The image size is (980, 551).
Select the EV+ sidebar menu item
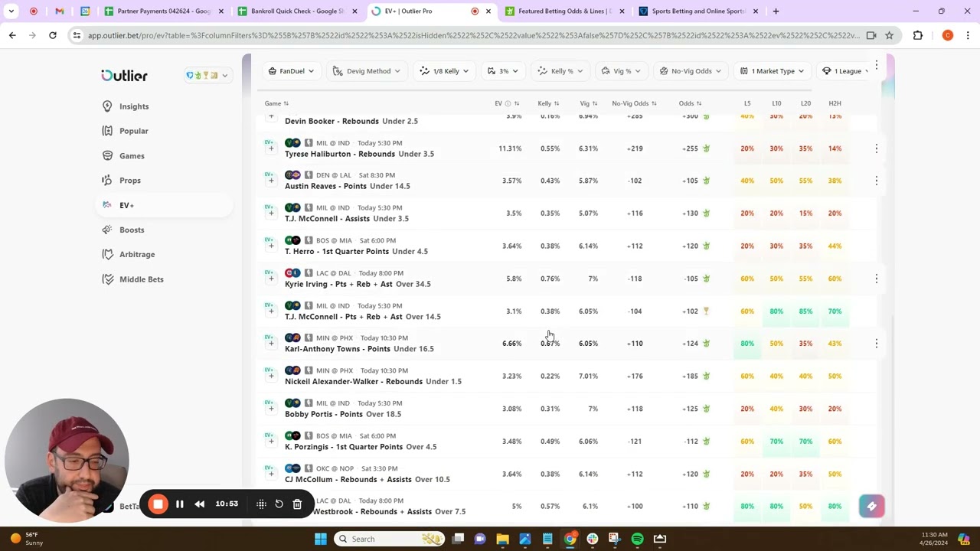164,205
